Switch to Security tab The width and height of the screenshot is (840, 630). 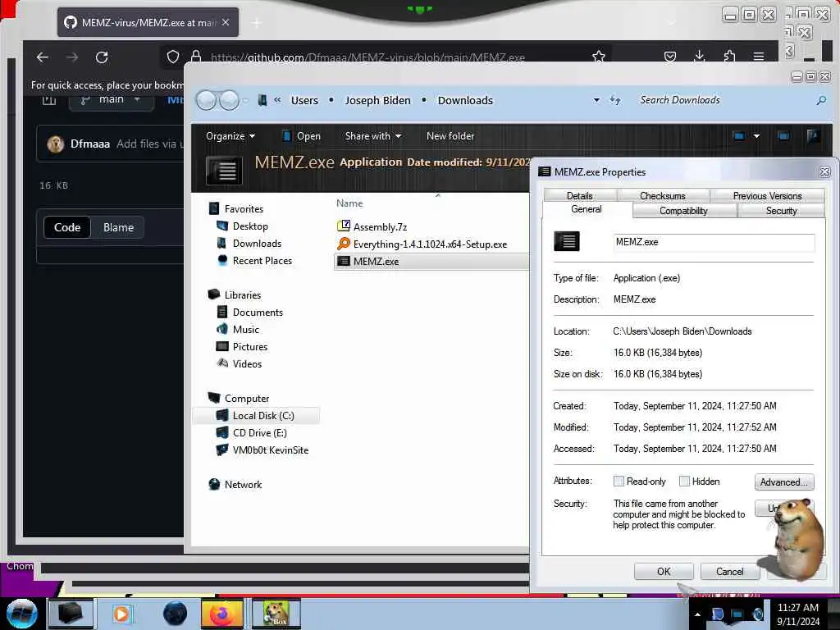tap(781, 211)
